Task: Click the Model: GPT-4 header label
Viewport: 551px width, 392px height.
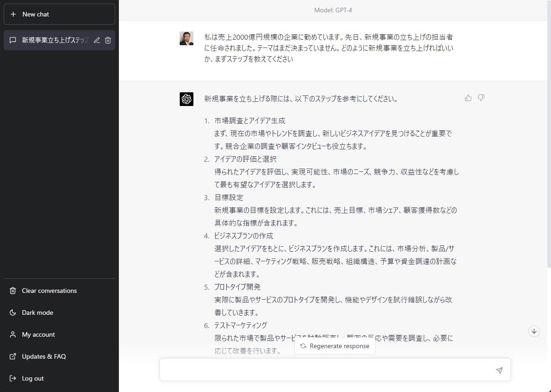Action: pos(333,10)
